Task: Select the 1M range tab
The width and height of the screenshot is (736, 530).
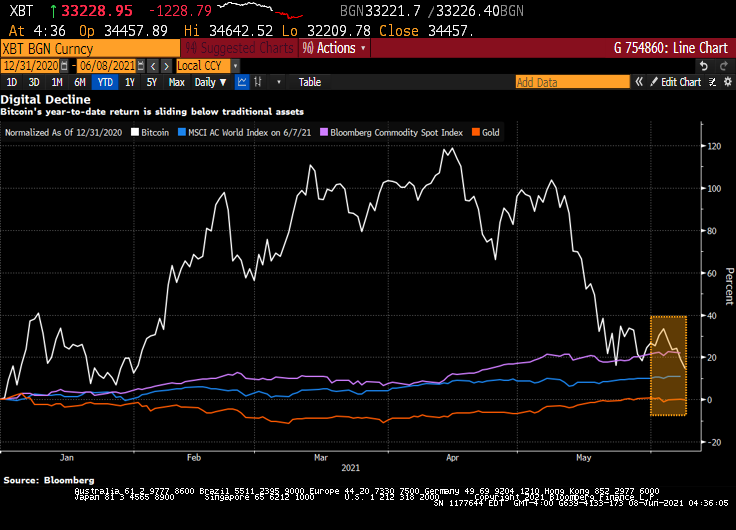Action: point(57,82)
